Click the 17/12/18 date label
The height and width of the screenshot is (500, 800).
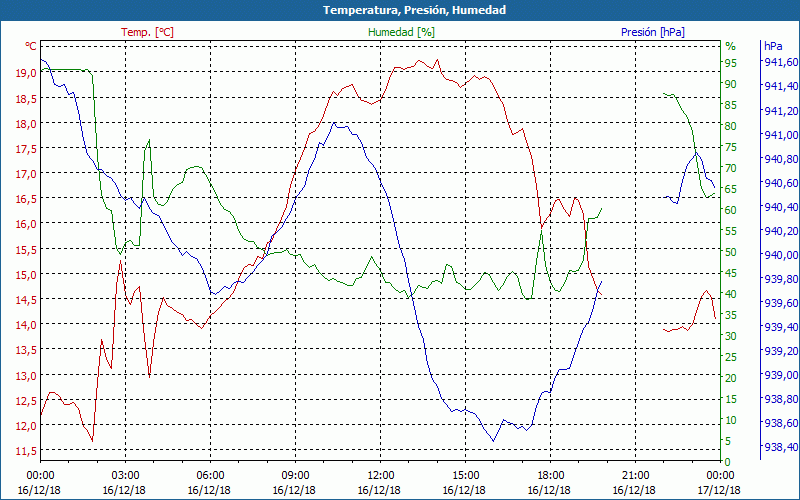[x=719, y=490]
